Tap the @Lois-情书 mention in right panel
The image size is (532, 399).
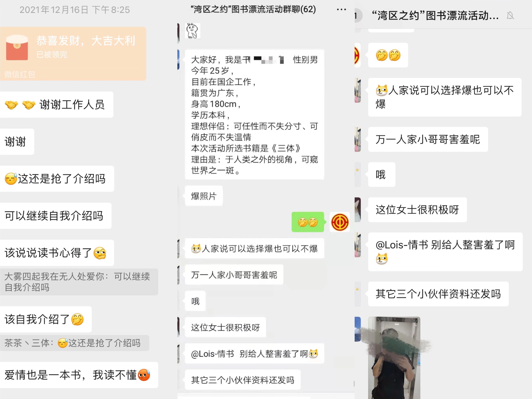[402, 245]
